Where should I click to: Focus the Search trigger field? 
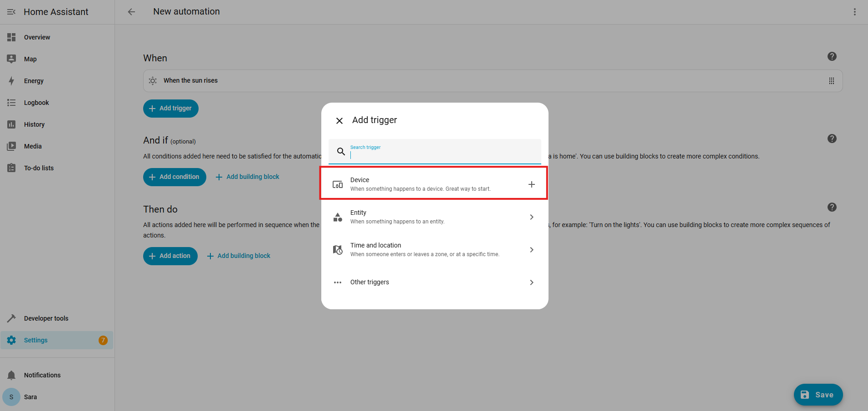tap(443, 154)
